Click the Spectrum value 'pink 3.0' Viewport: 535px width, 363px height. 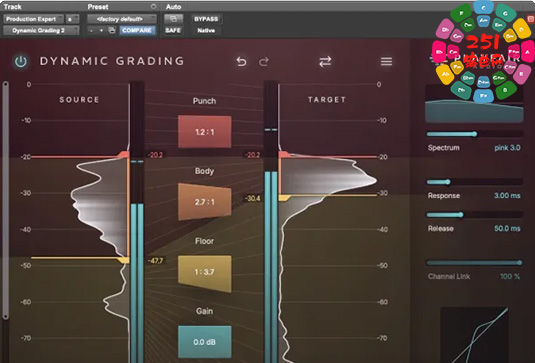(507, 148)
